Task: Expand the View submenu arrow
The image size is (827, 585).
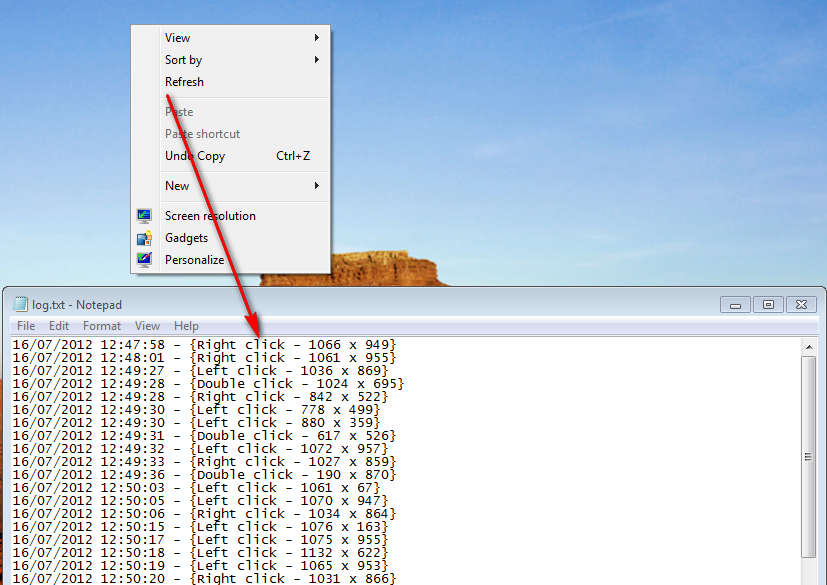Action: click(x=318, y=37)
